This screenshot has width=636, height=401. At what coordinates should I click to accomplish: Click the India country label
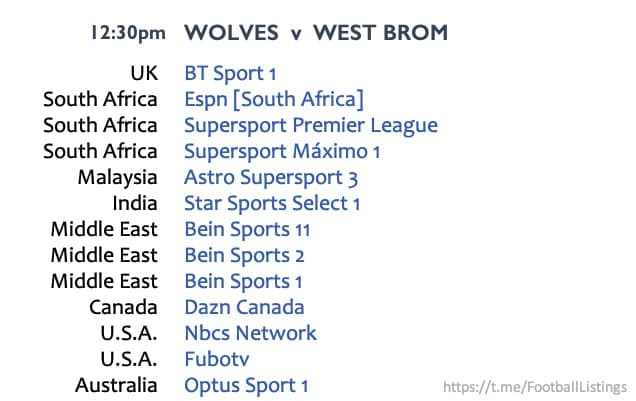(135, 204)
